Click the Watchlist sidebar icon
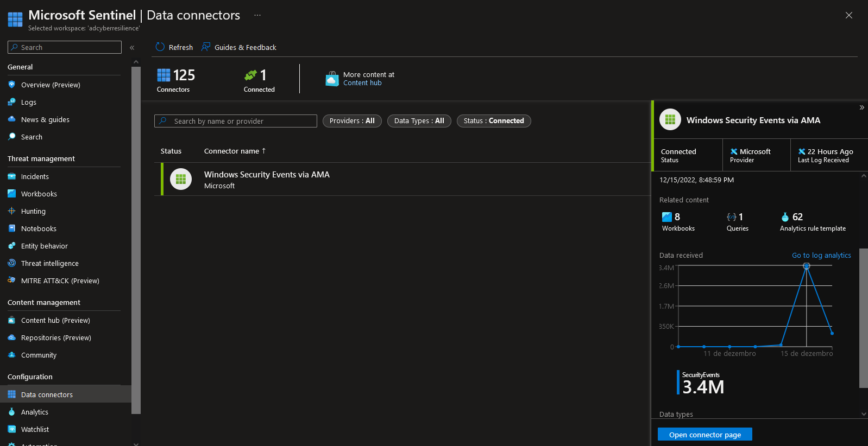868x446 pixels. tap(12, 429)
